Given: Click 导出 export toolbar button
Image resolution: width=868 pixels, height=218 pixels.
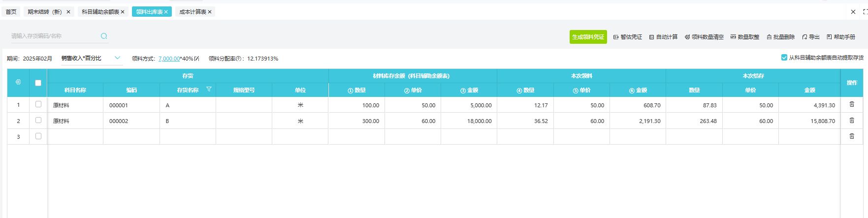Looking at the screenshot, I should (x=810, y=37).
